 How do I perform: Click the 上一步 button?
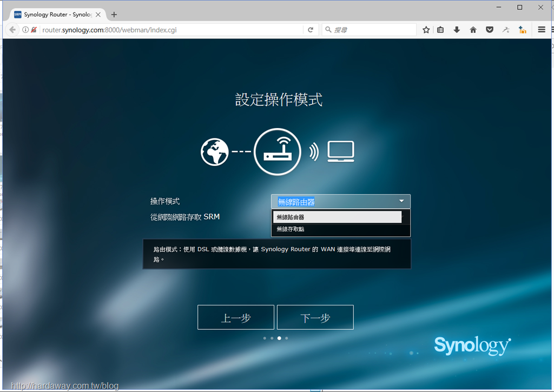click(236, 317)
